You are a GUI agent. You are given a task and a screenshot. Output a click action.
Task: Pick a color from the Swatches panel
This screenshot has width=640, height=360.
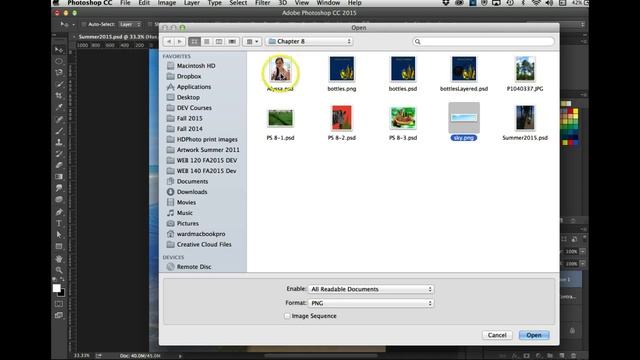(569, 122)
